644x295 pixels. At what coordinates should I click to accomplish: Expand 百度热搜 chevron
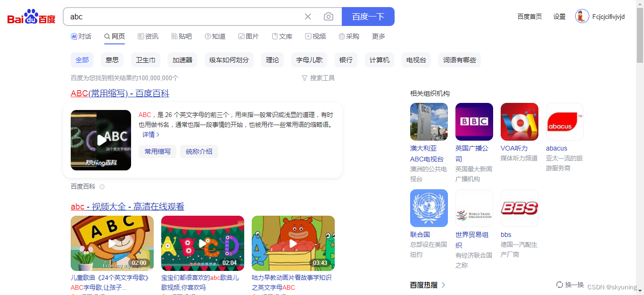pos(444,285)
